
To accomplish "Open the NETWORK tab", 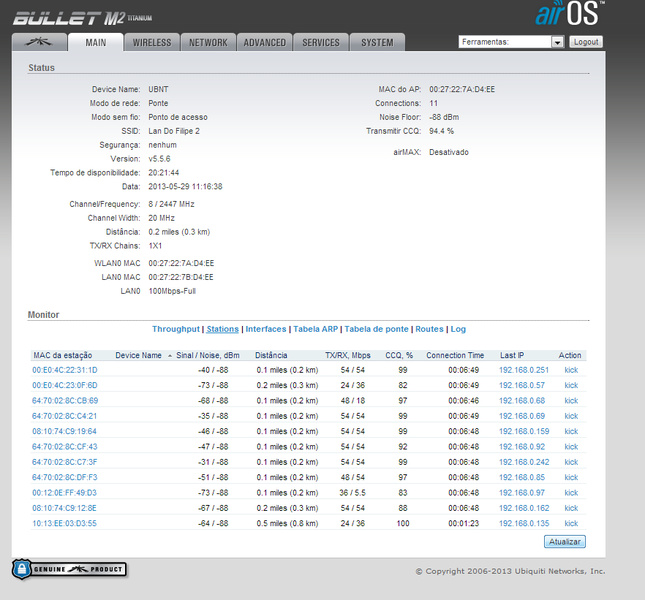I will pos(208,42).
